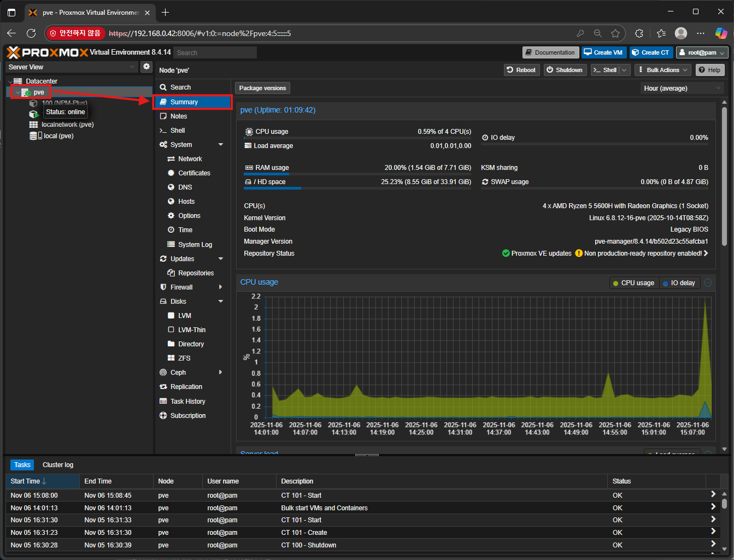Click the RAM usage progress bar

click(357, 174)
